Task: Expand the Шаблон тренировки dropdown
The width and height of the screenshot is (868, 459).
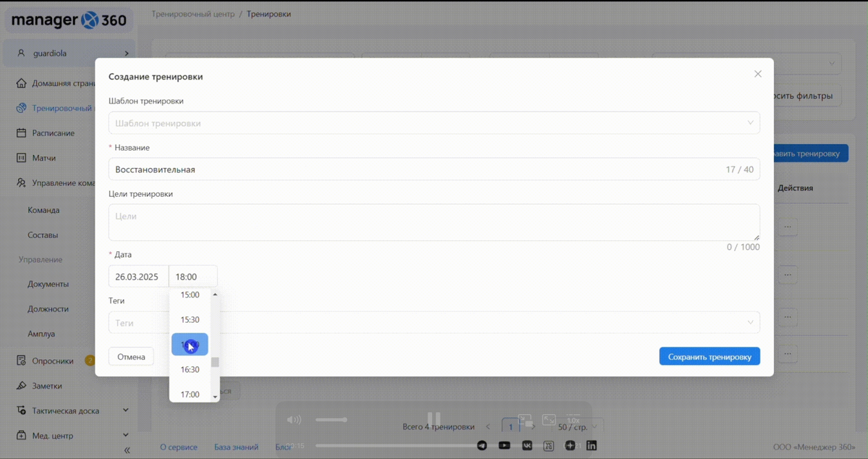Action: (434, 122)
